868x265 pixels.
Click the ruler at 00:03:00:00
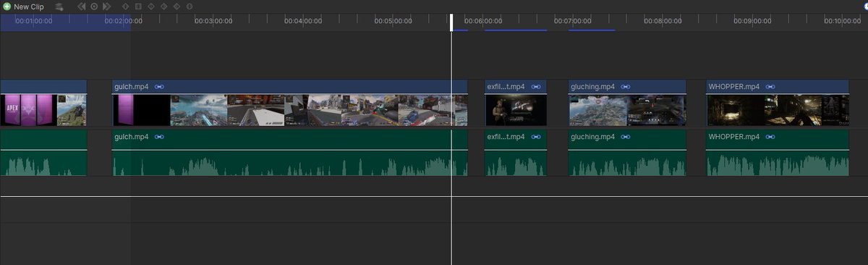[213, 21]
